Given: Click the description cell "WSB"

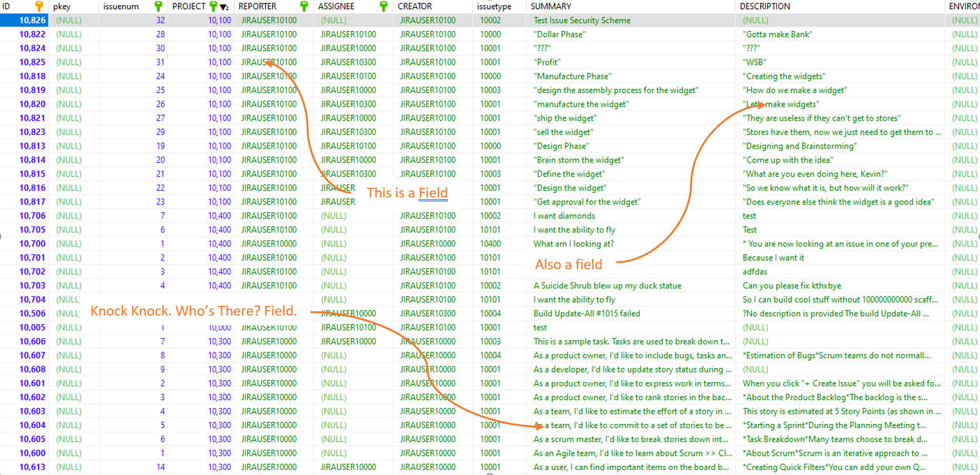Looking at the screenshot, I should [x=754, y=62].
